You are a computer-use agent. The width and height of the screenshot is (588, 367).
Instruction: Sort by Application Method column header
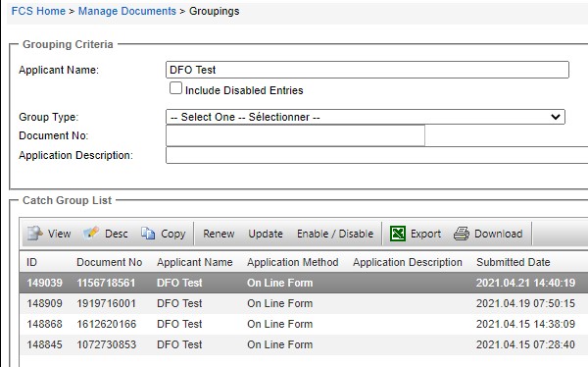tap(292, 262)
